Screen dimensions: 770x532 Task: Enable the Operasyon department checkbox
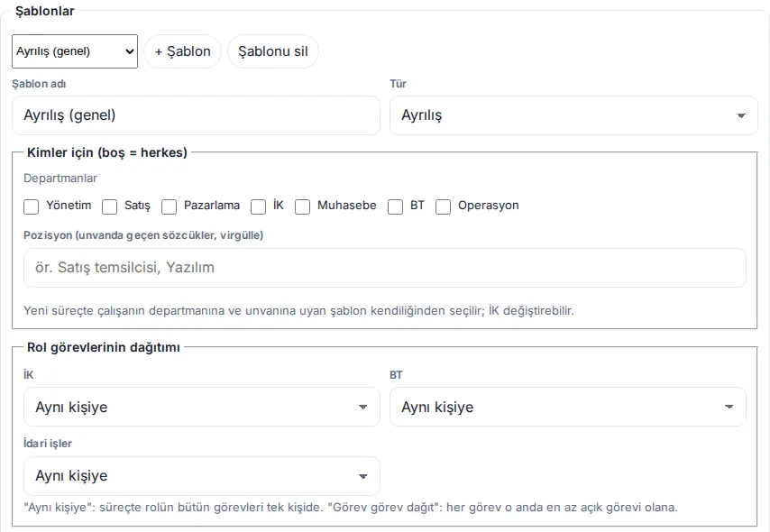443,206
